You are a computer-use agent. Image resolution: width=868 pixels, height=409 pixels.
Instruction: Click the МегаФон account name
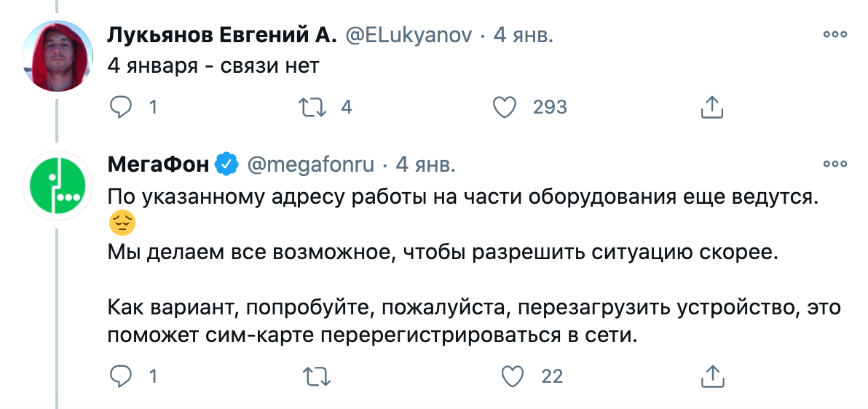pyautogui.click(x=159, y=164)
